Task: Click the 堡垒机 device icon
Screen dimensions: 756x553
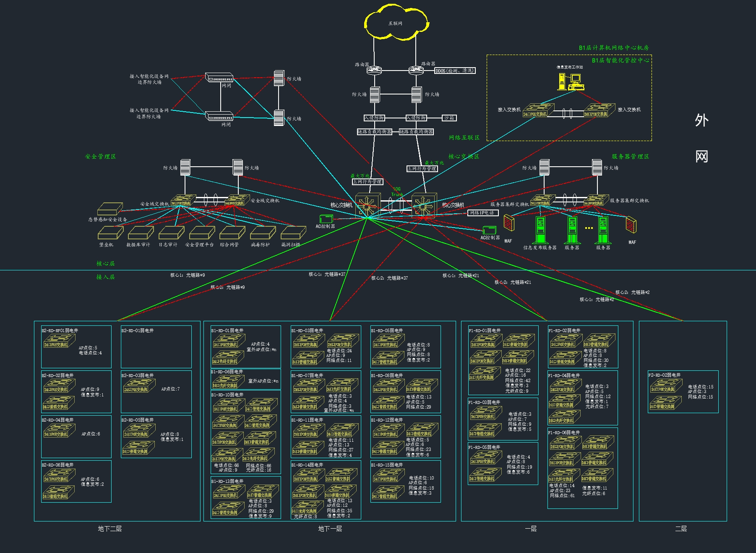Action: pos(110,233)
